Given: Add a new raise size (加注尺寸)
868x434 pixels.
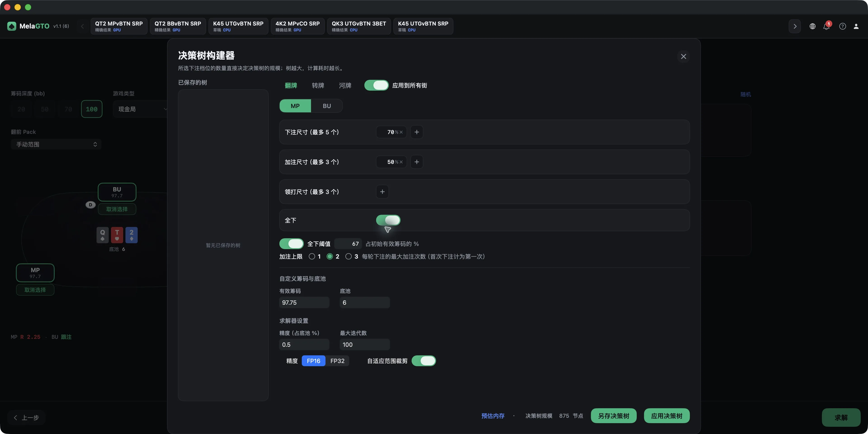Looking at the screenshot, I should pos(417,162).
